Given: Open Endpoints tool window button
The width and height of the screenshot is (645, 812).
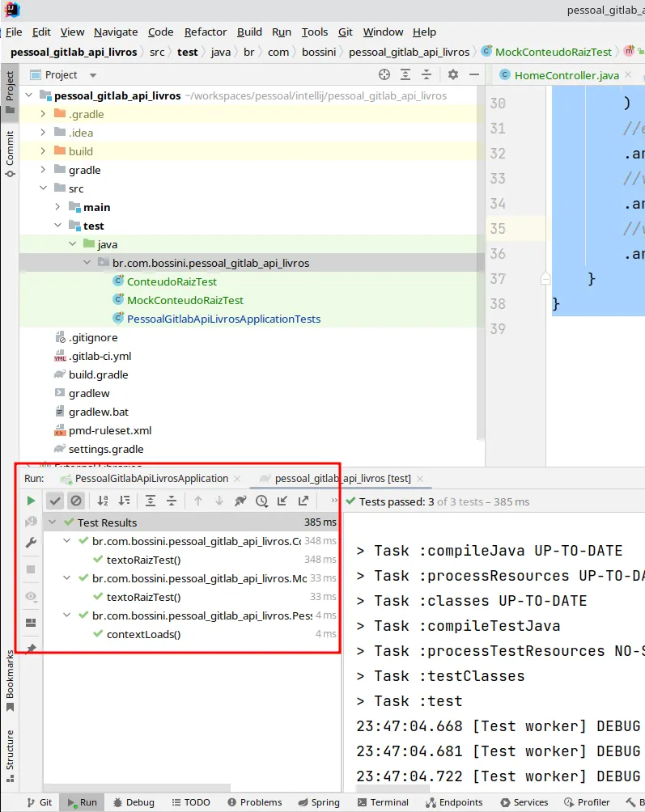Looking at the screenshot, I should tap(454, 802).
